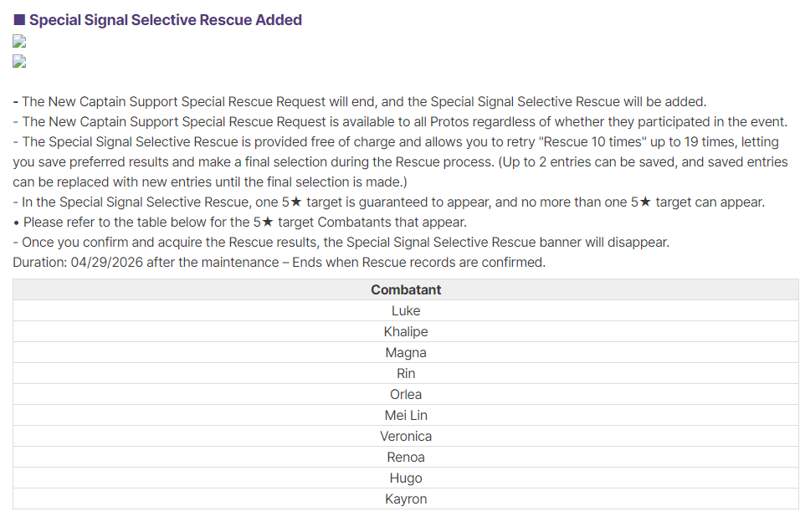This screenshot has width=805, height=532.
Task: Select the Kayron table row
Action: click(406, 499)
